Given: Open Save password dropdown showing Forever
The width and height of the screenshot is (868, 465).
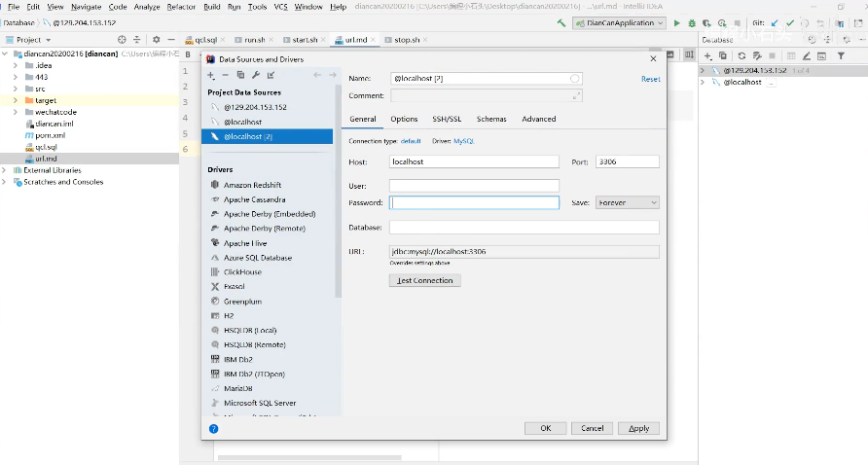Looking at the screenshot, I should (x=628, y=202).
